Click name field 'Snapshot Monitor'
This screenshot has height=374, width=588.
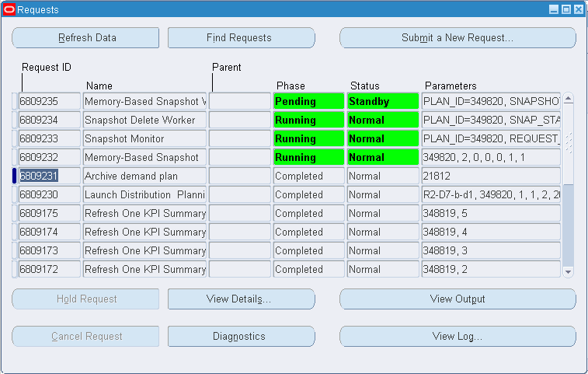(144, 138)
